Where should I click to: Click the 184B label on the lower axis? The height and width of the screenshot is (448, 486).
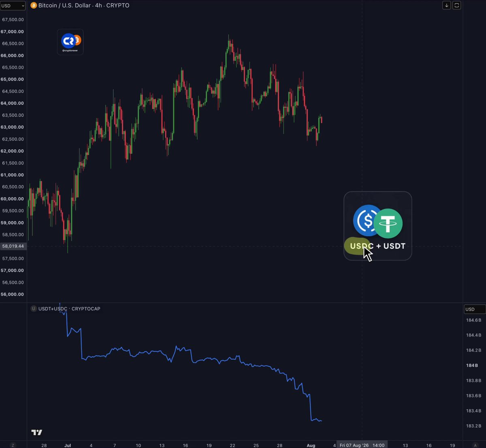pos(472,365)
